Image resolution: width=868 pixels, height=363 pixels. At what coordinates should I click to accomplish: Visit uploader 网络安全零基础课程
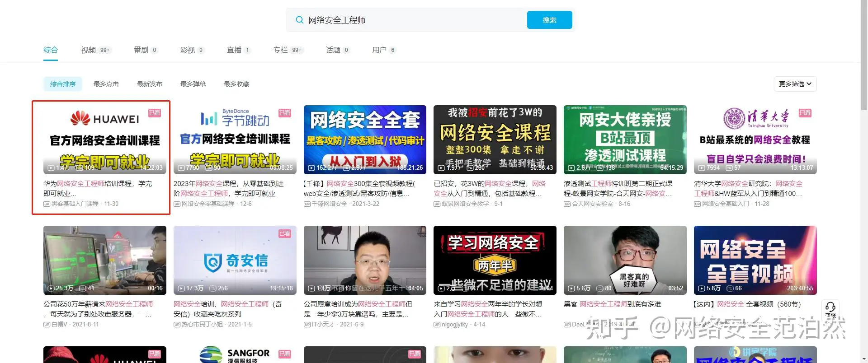coord(208,204)
